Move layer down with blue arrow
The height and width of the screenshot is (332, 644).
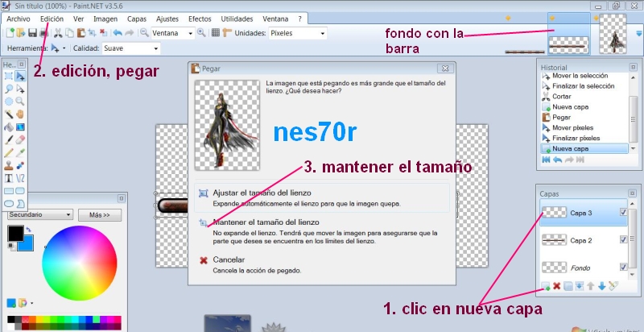(601, 286)
